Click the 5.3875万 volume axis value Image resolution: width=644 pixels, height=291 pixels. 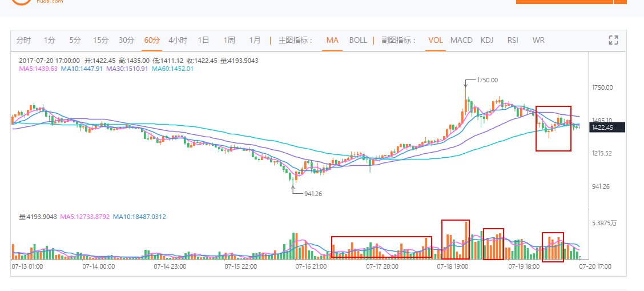click(604, 223)
